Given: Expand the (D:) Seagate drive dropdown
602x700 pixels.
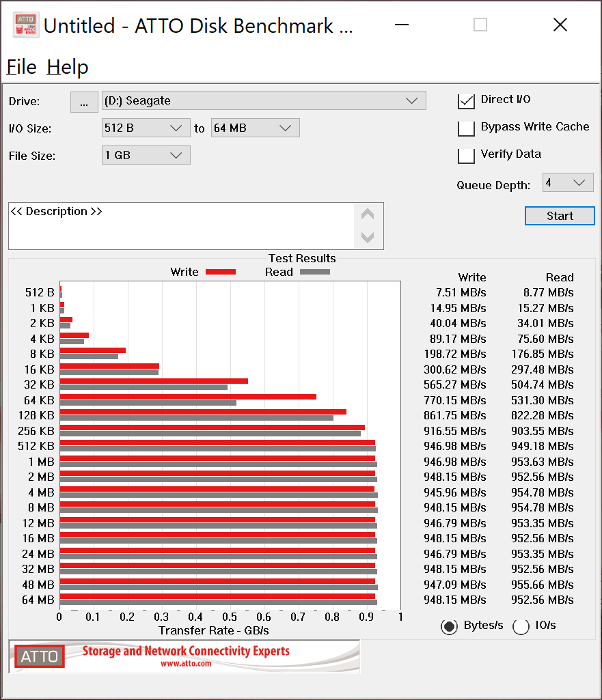Looking at the screenshot, I should 264,101.
